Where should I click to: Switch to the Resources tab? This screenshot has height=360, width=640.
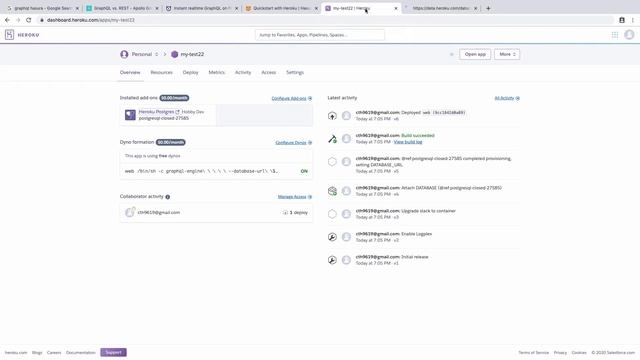pos(162,72)
